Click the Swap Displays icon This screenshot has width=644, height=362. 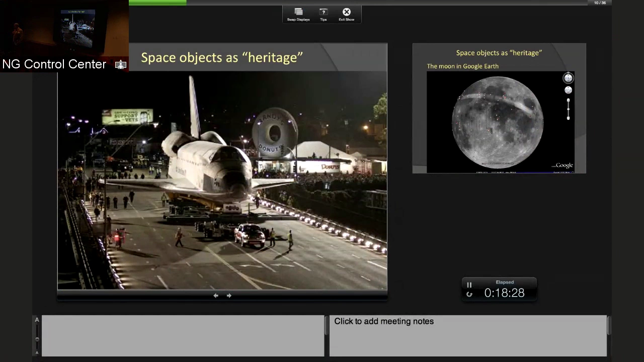(x=298, y=12)
